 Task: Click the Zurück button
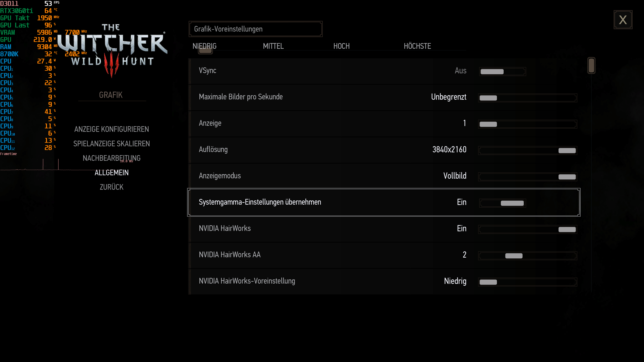pyautogui.click(x=112, y=187)
